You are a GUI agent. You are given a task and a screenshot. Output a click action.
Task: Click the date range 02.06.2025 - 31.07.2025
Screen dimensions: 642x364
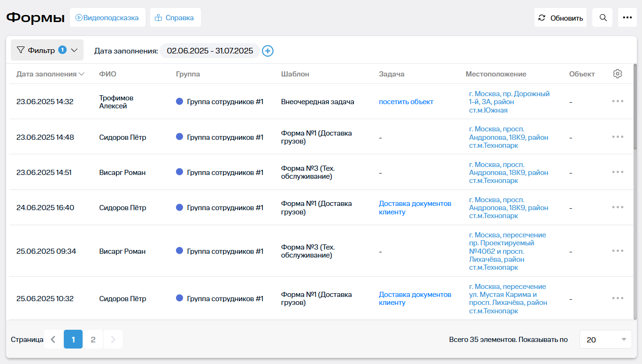(x=210, y=51)
